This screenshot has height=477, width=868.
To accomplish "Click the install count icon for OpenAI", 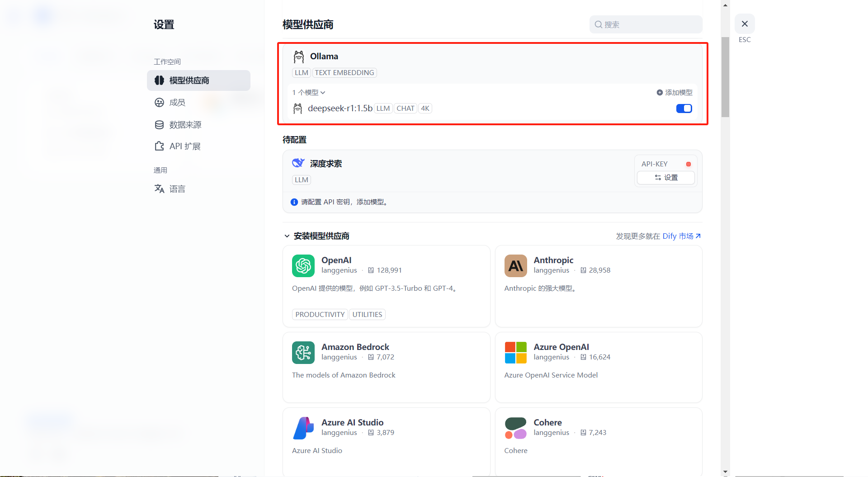I will 371,270.
